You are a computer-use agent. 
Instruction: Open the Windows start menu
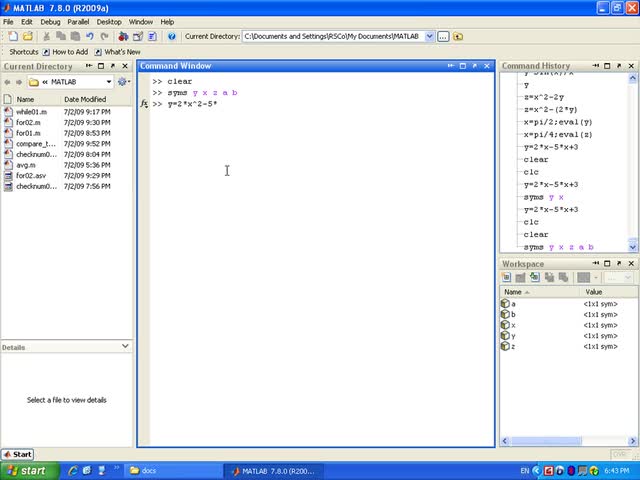tap(27, 471)
